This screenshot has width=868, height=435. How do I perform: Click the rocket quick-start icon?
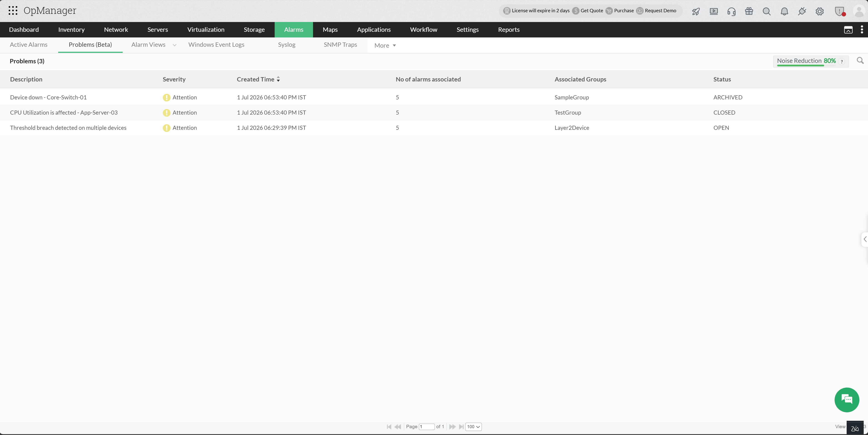click(696, 11)
